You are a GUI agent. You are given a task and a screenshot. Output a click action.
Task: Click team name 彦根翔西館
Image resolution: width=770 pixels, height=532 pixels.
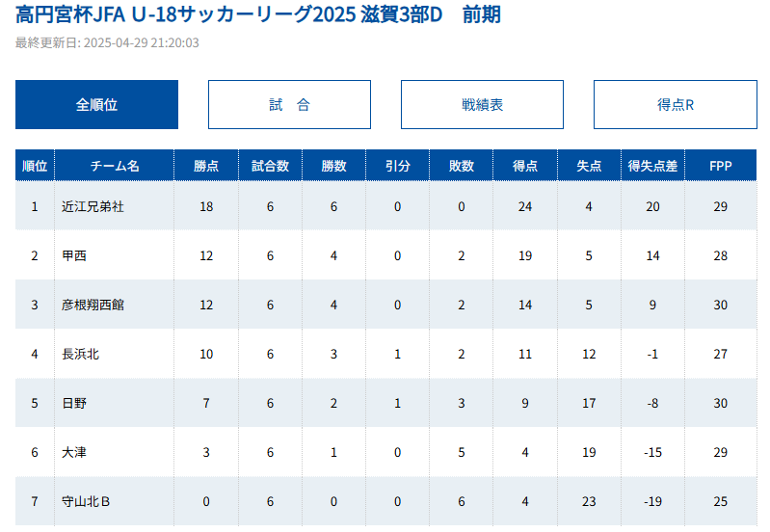tap(93, 305)
